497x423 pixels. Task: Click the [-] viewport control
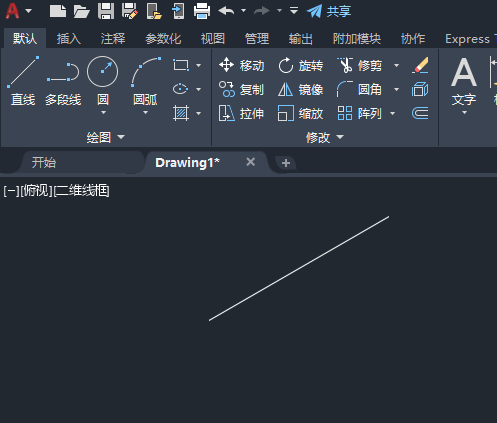(x=11, y=191)
